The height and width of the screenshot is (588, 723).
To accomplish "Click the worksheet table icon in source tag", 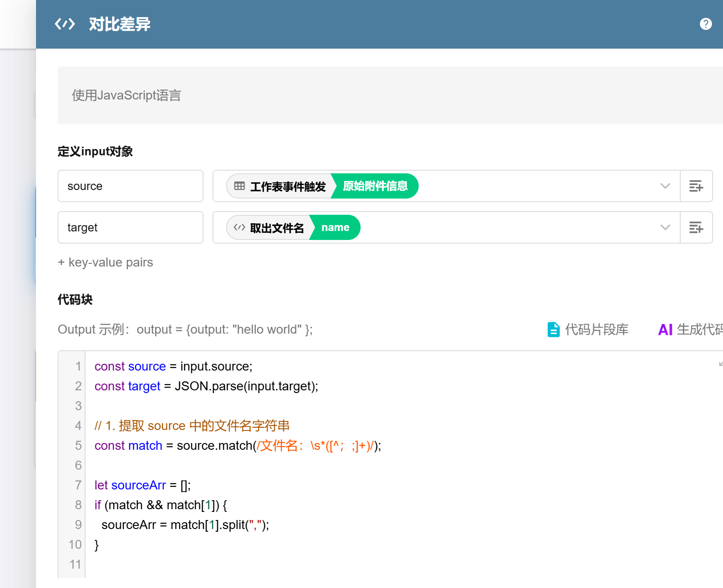I will 239,186.
